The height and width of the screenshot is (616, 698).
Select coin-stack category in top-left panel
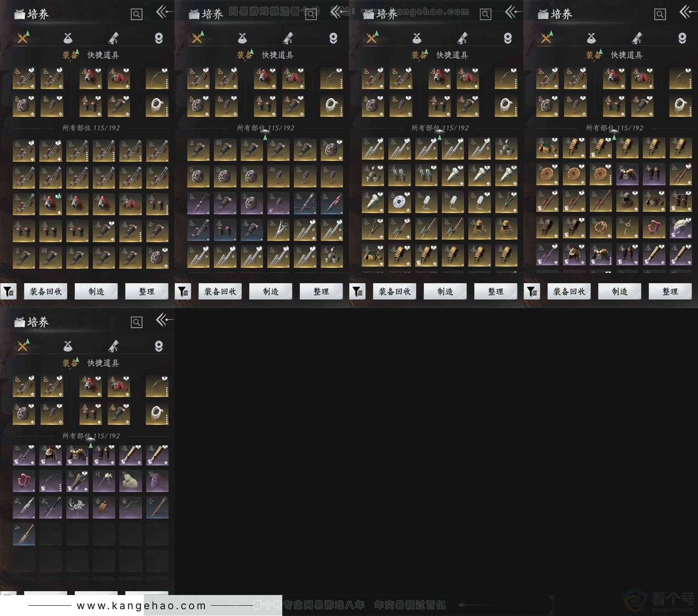click(159, 38)
